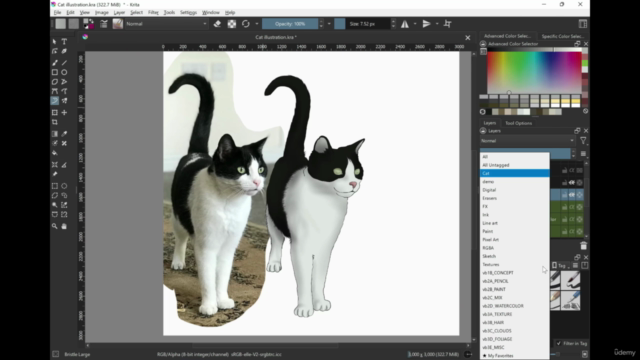Open the brush preset chooser thumbnail
Viewport: 640px width, 360px height.
pos(118,24)
